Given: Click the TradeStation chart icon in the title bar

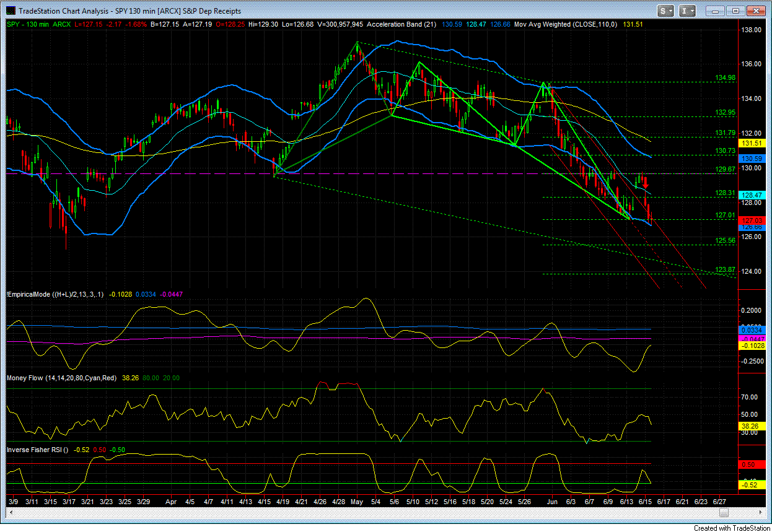Looking at the screenshot, I should coord(10,11).
